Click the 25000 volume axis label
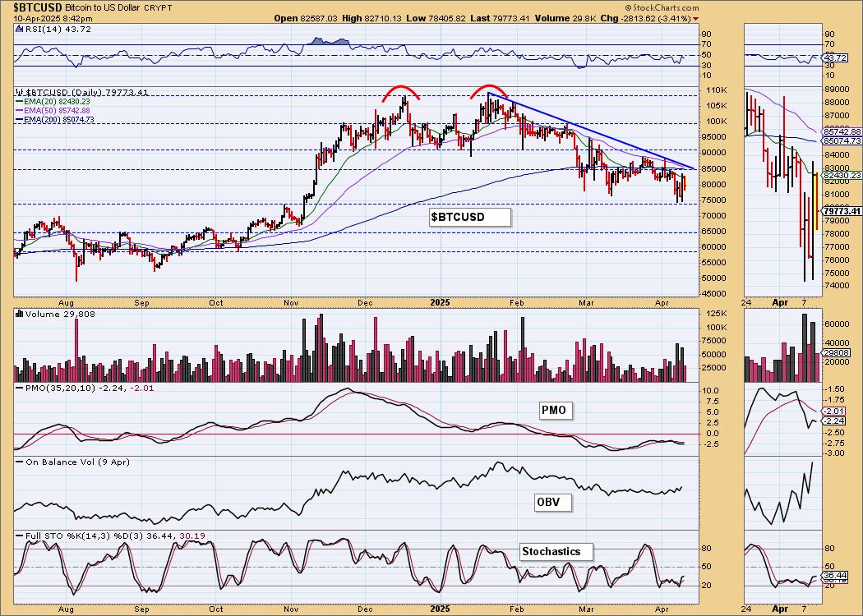Screen dimensions: 863x616 [714, 368]
